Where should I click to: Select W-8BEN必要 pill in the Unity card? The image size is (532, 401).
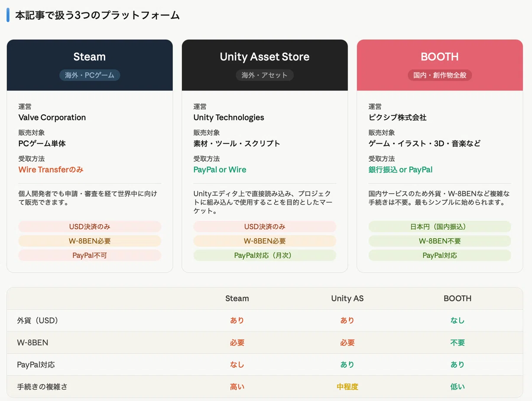(x=265, y=241)
